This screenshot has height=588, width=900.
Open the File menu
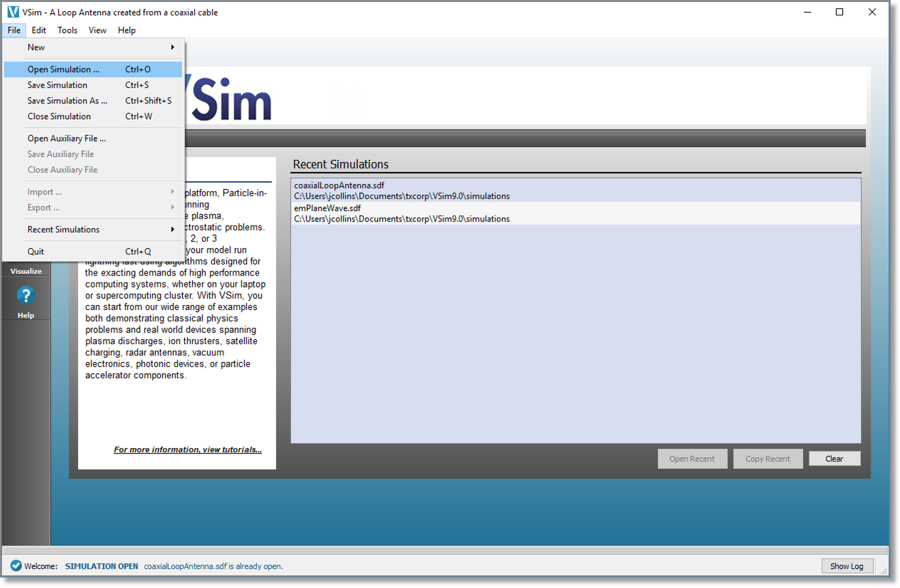click(x=14, y=30)
